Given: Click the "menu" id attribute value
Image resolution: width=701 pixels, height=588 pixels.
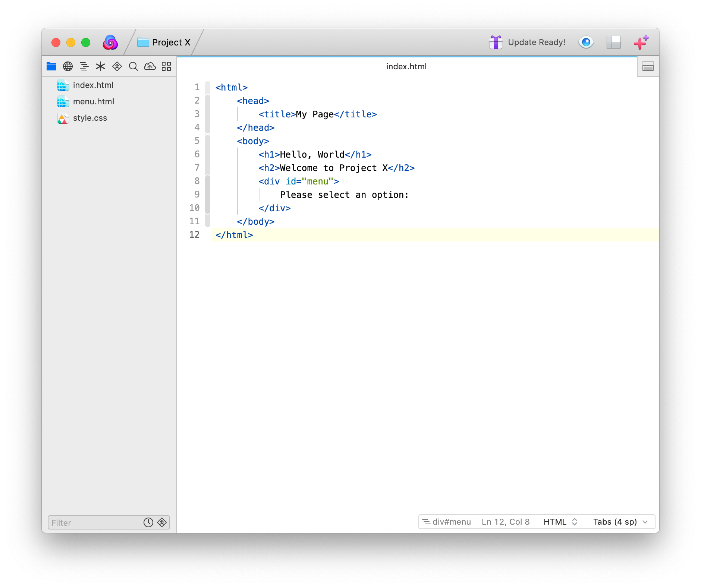Looking at the screenshot, I should [x=317, y=181].
